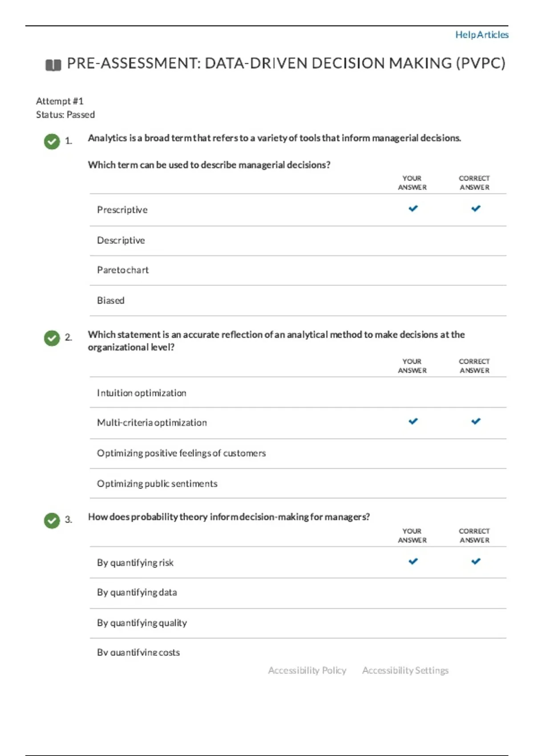
Task: Choose Optimizing positive feelings of customers
Action: 181,453
